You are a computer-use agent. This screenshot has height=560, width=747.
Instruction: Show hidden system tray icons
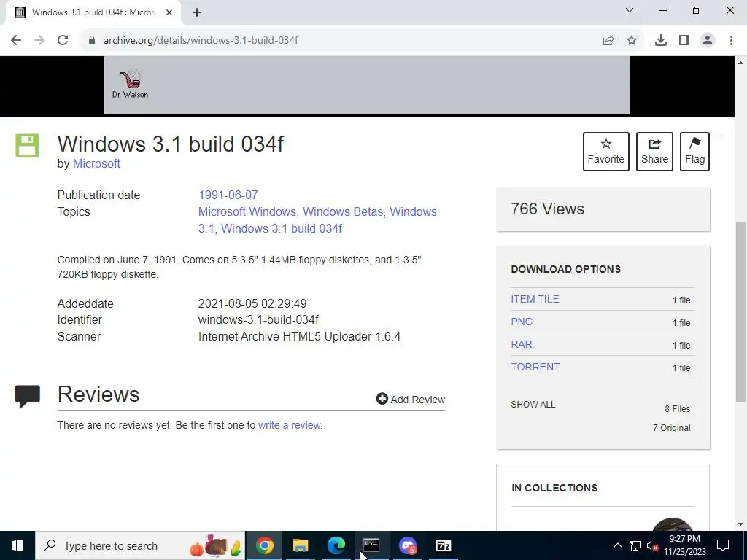[x=617, y=545]
